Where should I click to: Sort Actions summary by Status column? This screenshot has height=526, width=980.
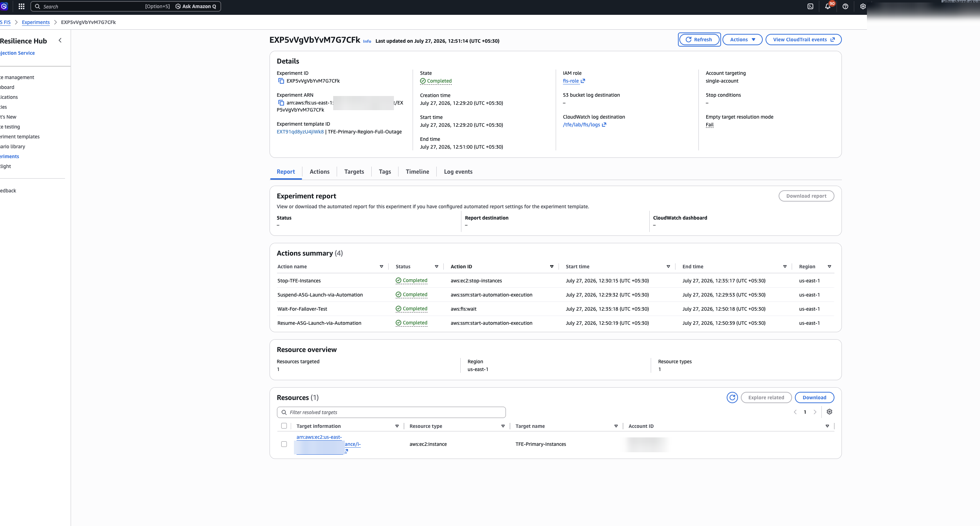click(x=436, y=267)
